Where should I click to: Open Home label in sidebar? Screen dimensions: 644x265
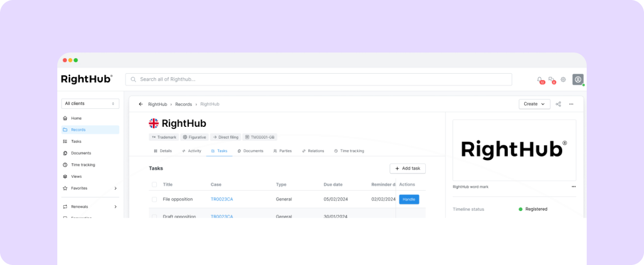click(x=76, y=118)
